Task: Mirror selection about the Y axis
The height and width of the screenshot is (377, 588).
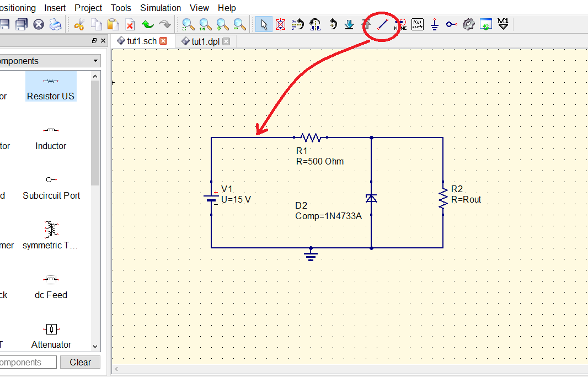Action: coord(315,25)
